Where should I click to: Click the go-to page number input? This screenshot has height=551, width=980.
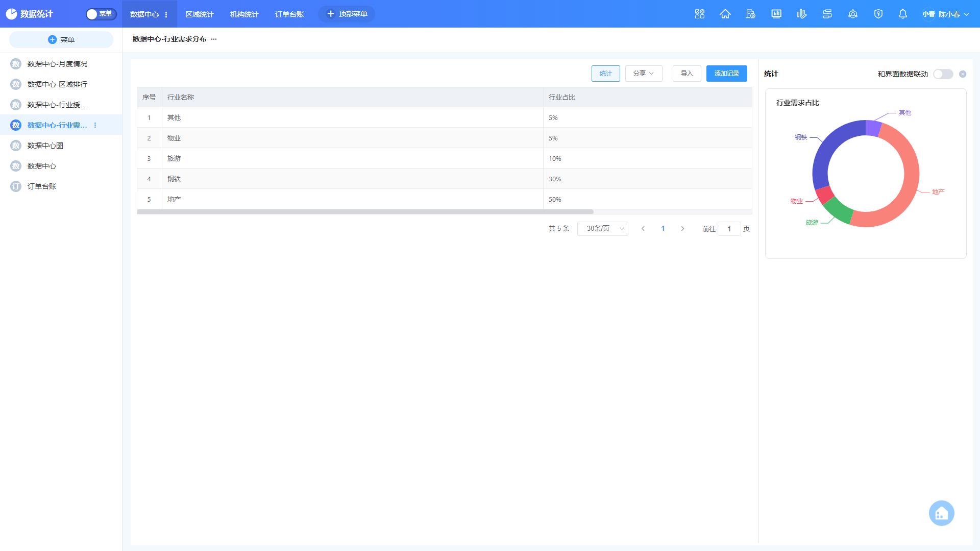(729, 229)
